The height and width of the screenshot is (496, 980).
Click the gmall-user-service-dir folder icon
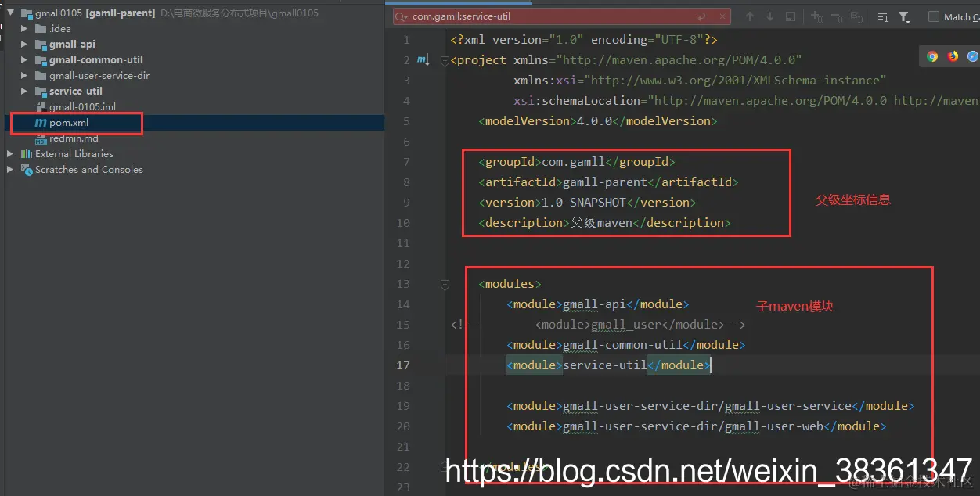[x=41, y=76]
